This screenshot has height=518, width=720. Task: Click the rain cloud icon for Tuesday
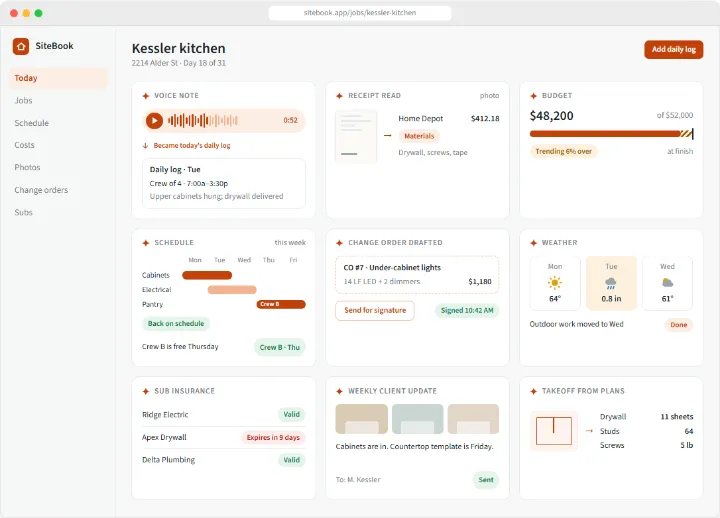611,283
